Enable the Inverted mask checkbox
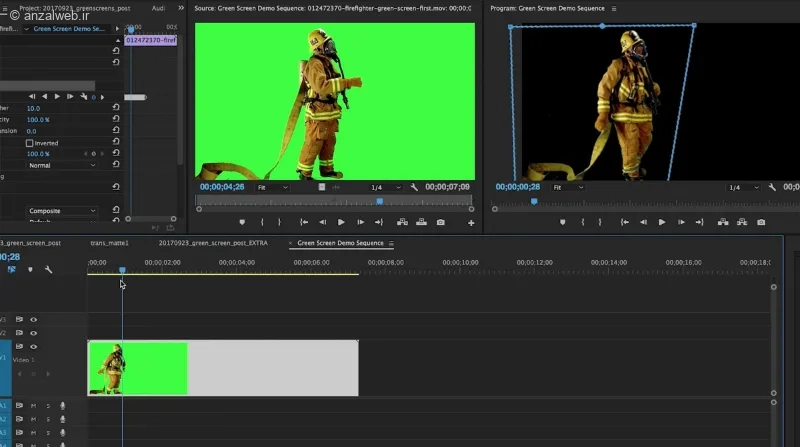This screenshot has height=447, width=800. pos(30,143)
